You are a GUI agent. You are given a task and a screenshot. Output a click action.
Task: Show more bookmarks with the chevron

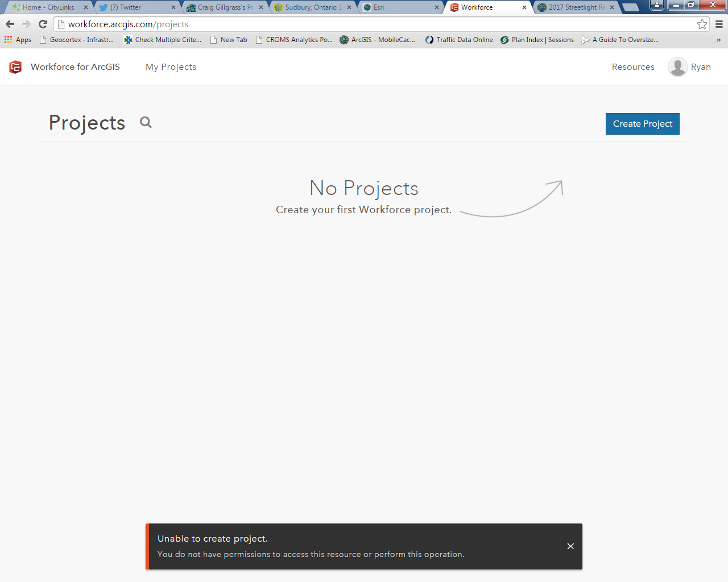[x=719, y=40]
